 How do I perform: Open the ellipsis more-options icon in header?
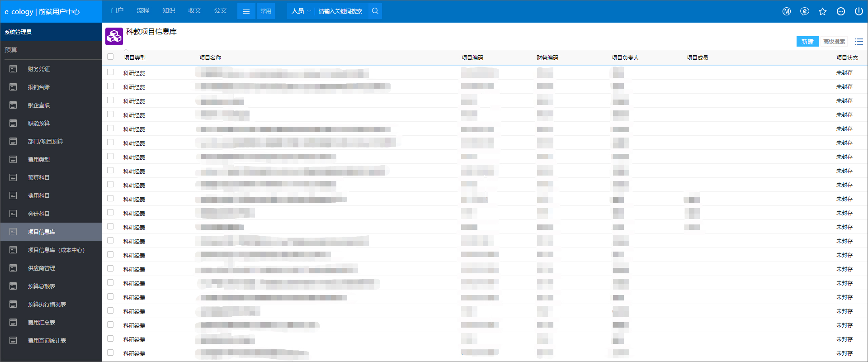(x=840, y=11)
